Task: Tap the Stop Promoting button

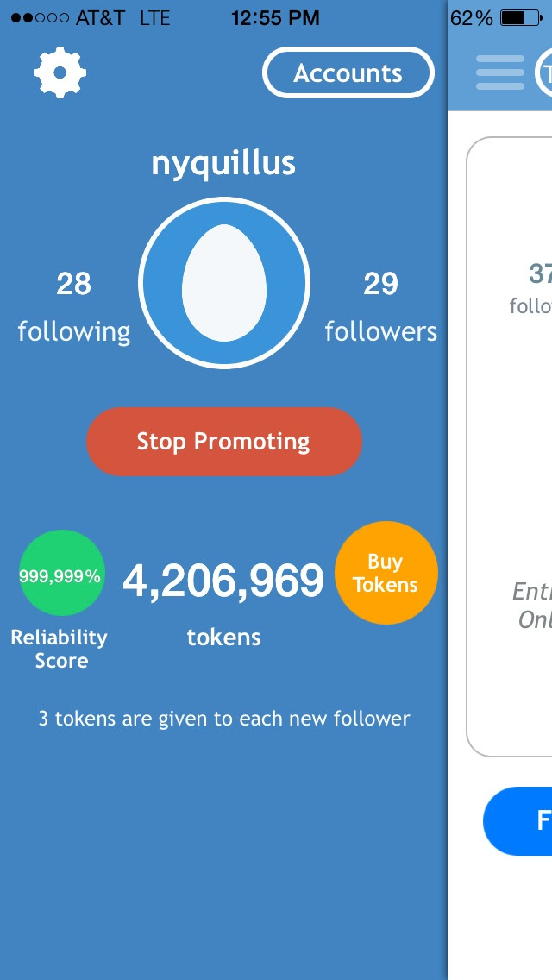Action: (x=223, y=441)
